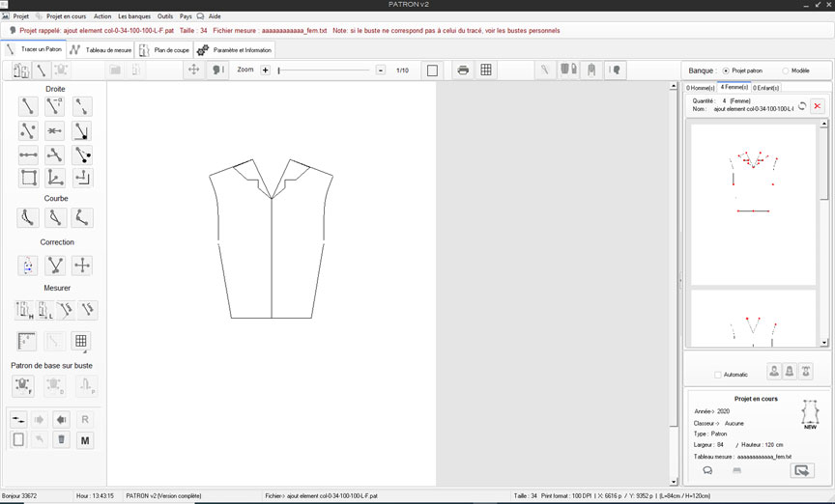
Task: Click the first Mesurer tool marked H
Action: (24, 310)
